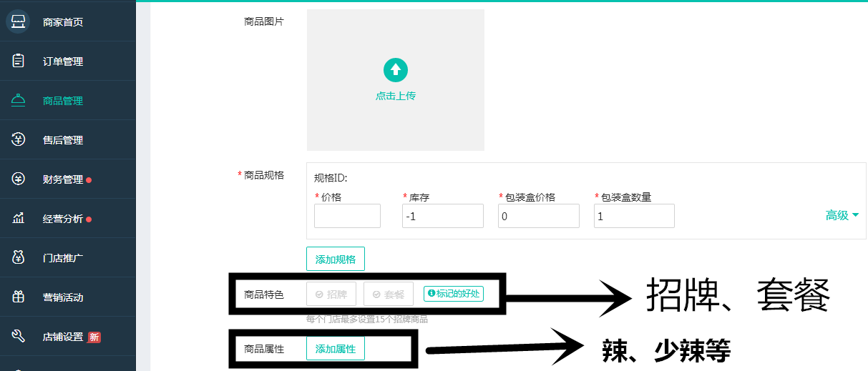
Task: Click the 商品属性 label
Action: click(x=264, y=349)
